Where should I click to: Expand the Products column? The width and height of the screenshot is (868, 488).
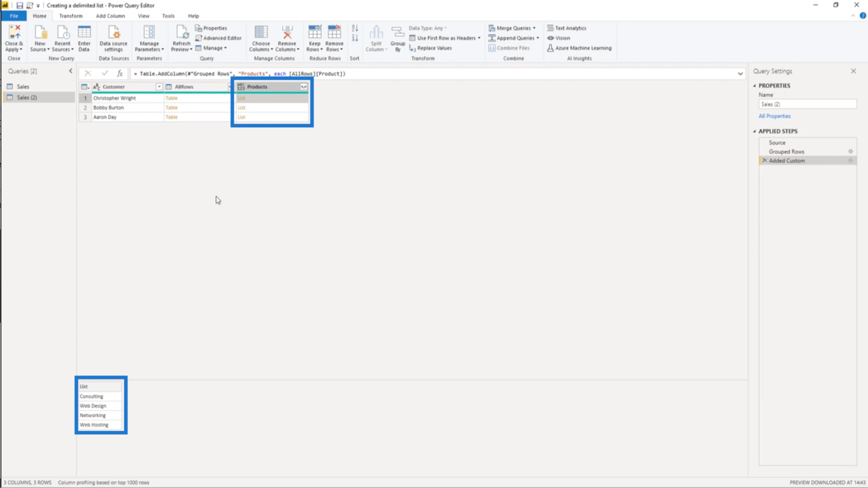tap(304, 87)
